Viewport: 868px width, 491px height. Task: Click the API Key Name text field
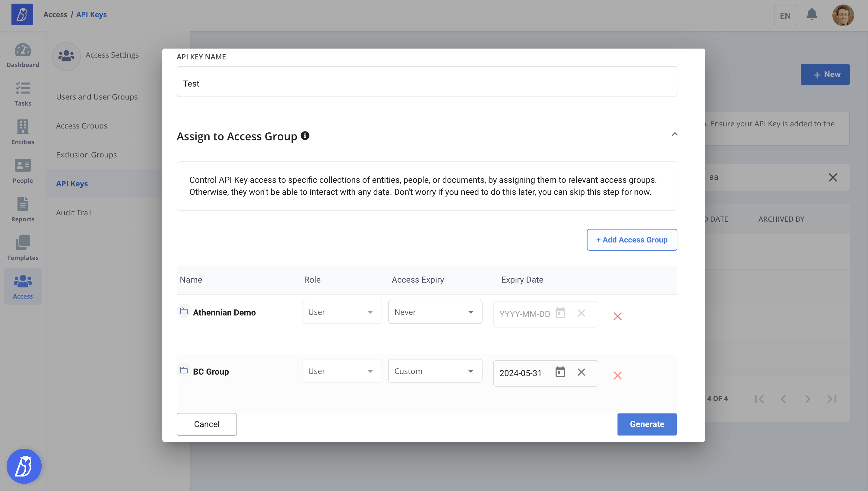[x=426, y=82]
